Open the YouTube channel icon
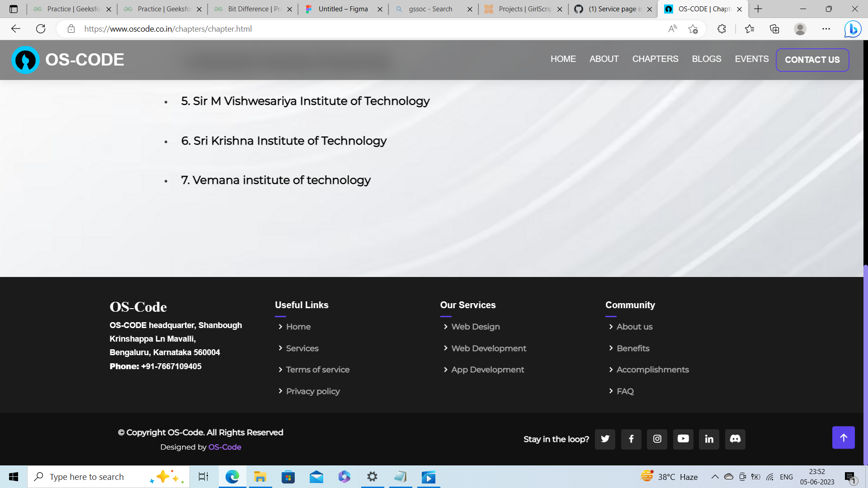This screenshot has height=488, width=868. point(683,439)
